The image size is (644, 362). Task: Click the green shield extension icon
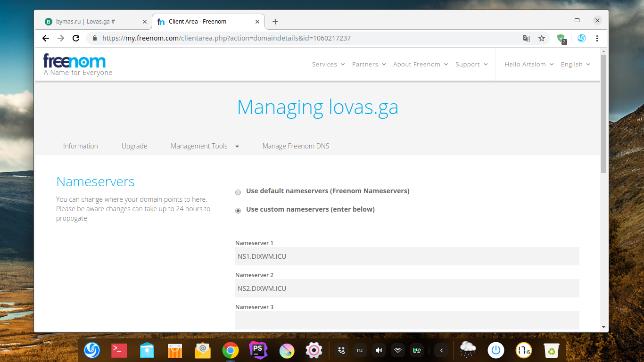(x=561, y=38)
